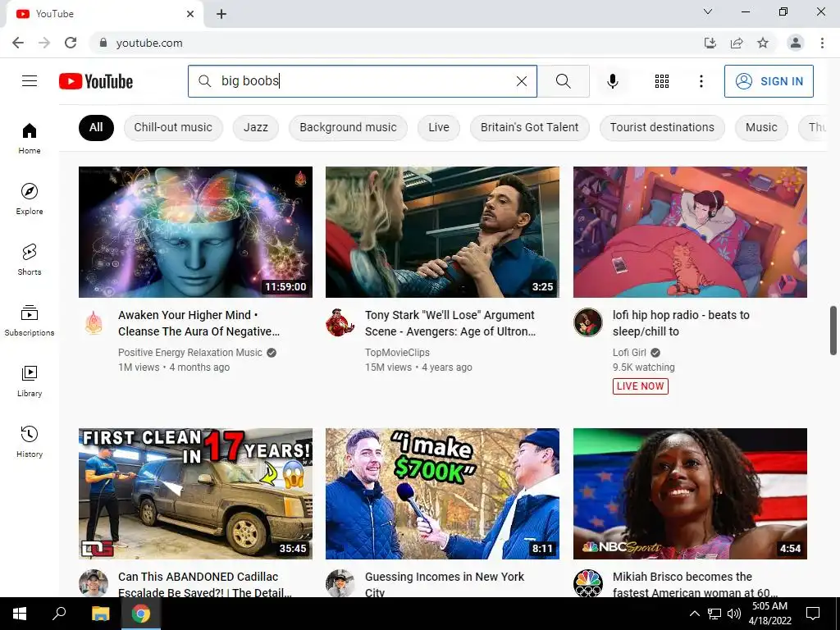Image resolution: width=840 pixels, height=630 pixels.
Task: Open Awaken Your Higher Mind video thumbnail
Action: [x=195, y=232]
